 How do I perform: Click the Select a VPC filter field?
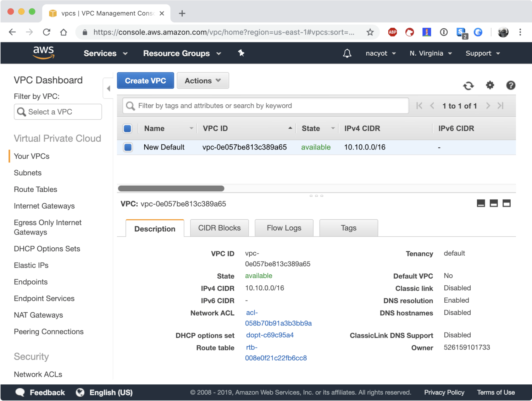point(58,112)
